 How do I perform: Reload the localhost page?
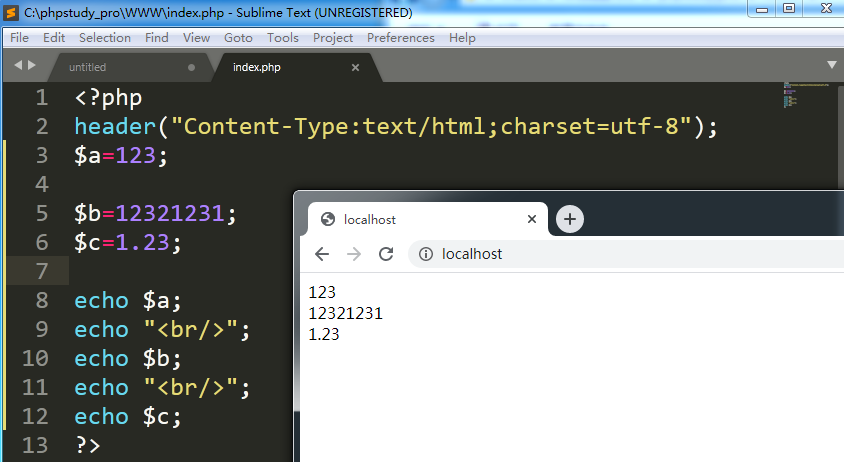pos(386,254)
